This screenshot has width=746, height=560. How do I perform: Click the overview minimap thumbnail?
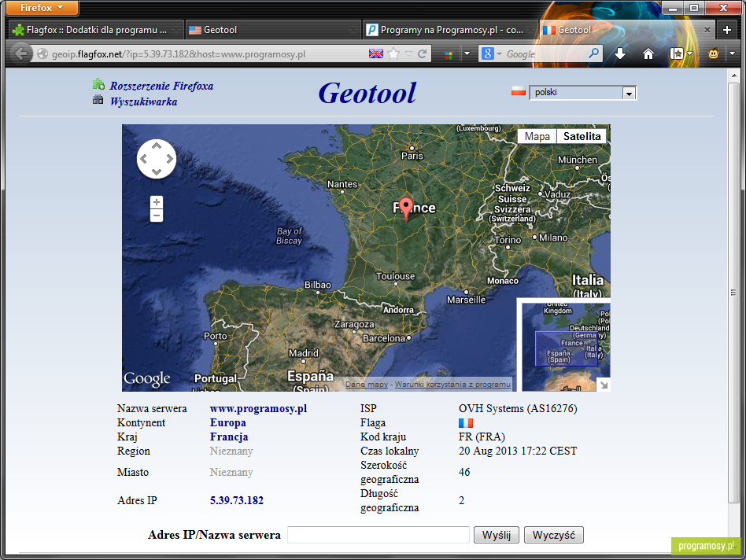coord(566,347)
